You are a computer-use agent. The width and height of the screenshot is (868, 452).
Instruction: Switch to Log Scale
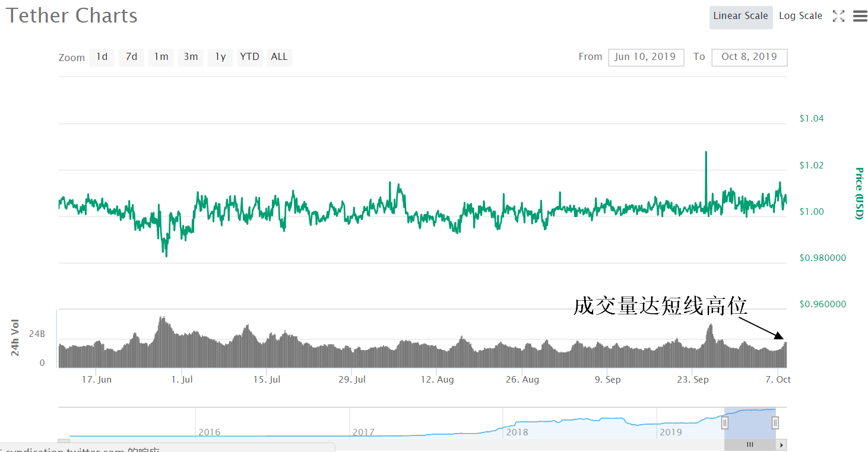800,16
